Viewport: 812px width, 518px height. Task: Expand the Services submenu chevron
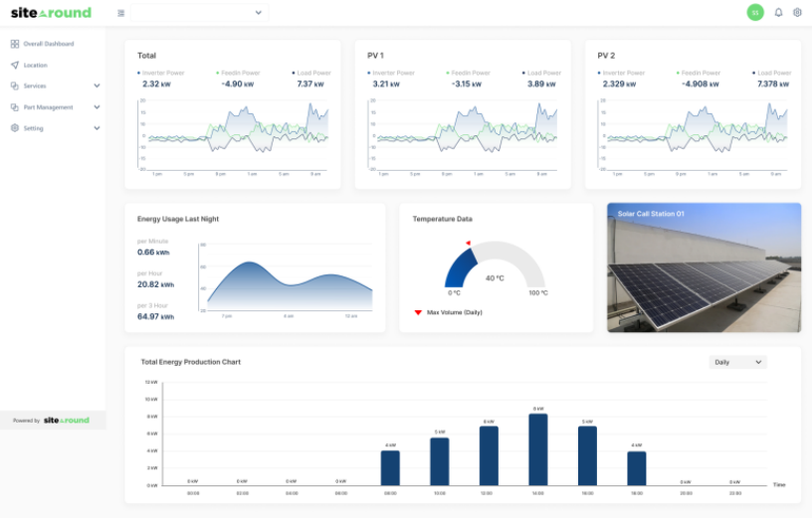(97, 86)
